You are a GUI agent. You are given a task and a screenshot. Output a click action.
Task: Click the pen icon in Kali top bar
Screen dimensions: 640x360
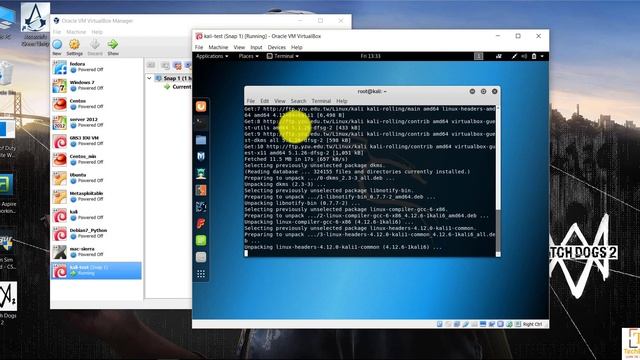click(x=514, y=56)
